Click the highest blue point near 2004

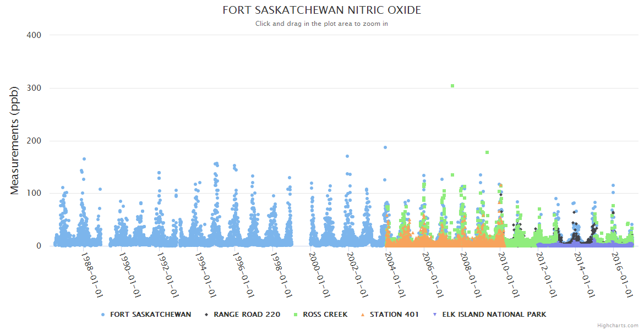pyautogui.click(x=385, y=147)
